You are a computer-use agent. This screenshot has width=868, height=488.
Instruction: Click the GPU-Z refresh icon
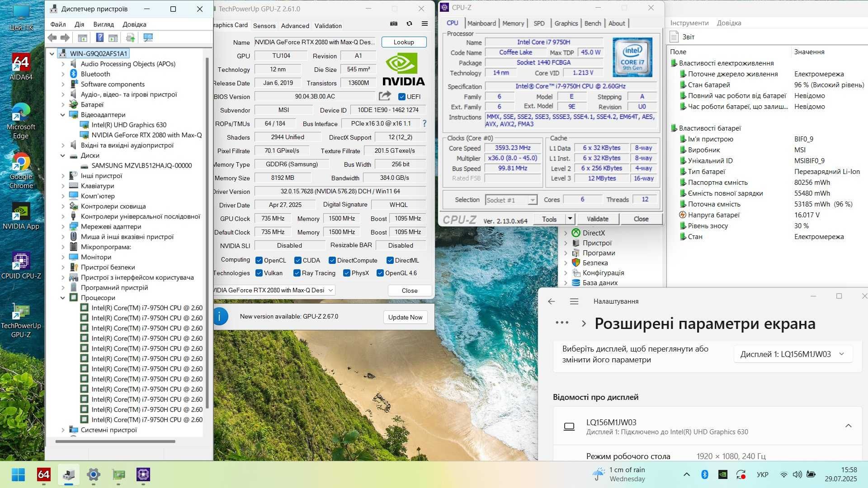click(x=409, y=24)
